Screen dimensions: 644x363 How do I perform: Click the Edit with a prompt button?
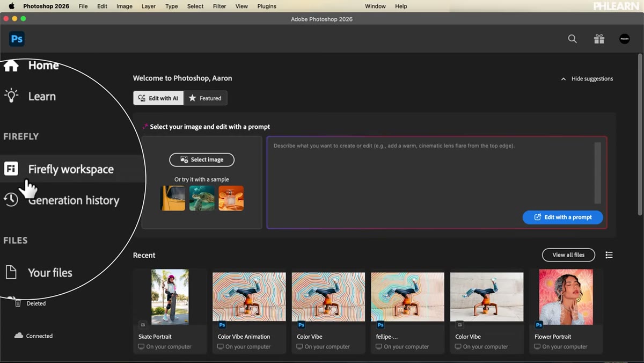563,217
